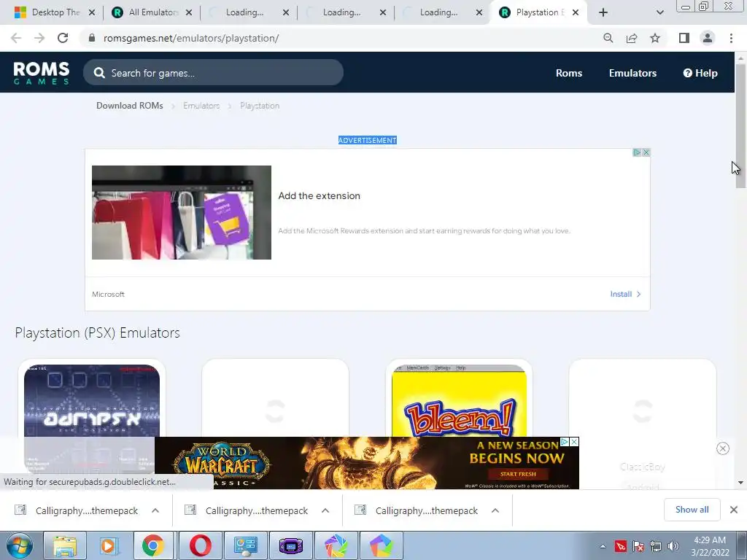The height and width of the screenshot is (560, 747).
Task: Click the Chrome taskbar icon
Action: pyautogui.click(x=153, y=545)
